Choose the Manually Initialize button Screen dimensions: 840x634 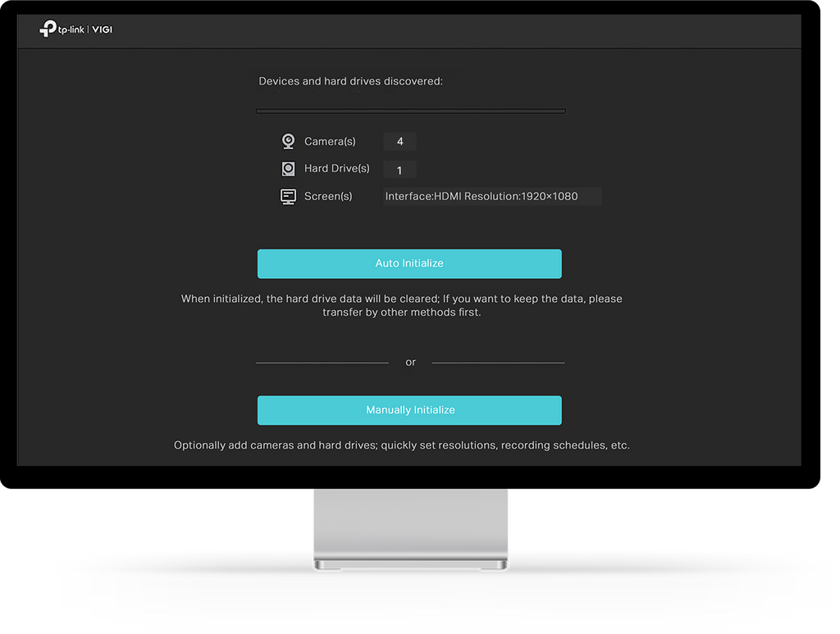pos(409,410)
